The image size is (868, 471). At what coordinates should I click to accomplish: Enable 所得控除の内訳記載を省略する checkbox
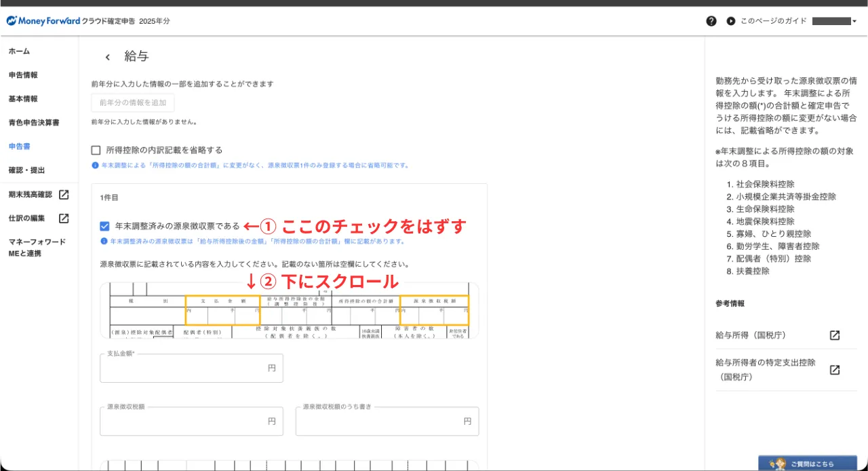click(x=96, y=150)
